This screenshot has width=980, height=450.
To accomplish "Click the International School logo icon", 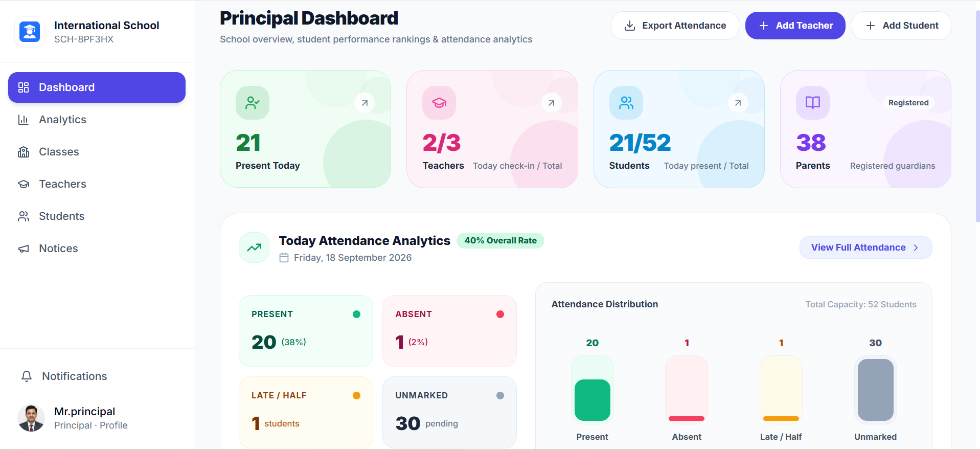I will [x=30, y=32].
